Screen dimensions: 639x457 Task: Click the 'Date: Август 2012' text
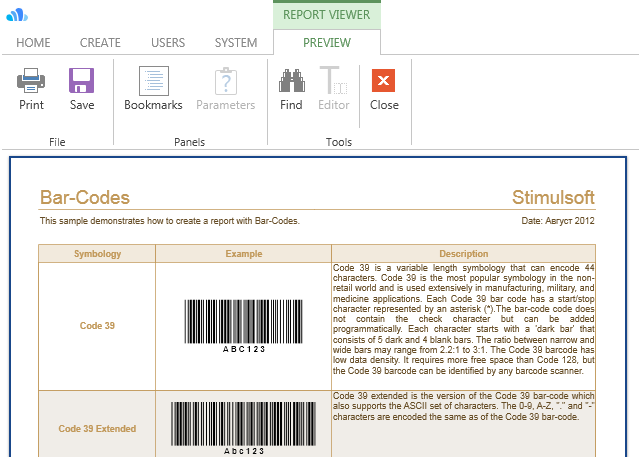(558, 221)
